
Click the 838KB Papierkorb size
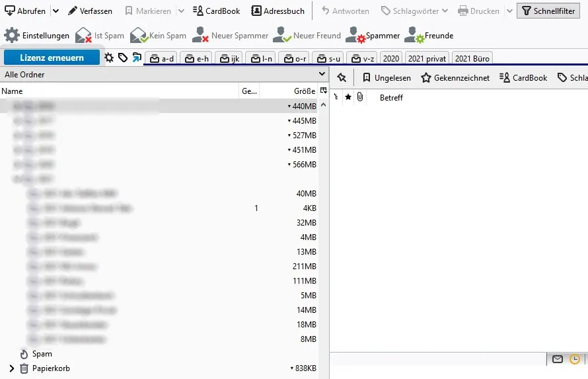click(x=306, y=368)
